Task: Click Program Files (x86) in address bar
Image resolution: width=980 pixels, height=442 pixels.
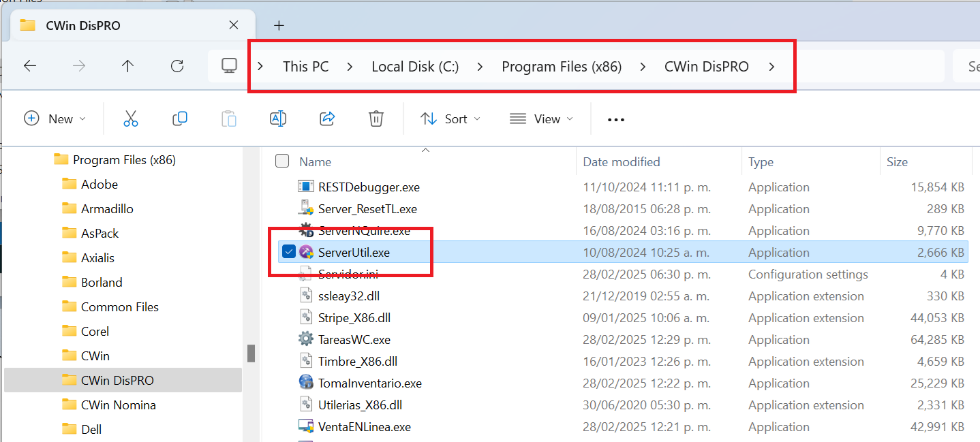Action: [x=562, y=66]
